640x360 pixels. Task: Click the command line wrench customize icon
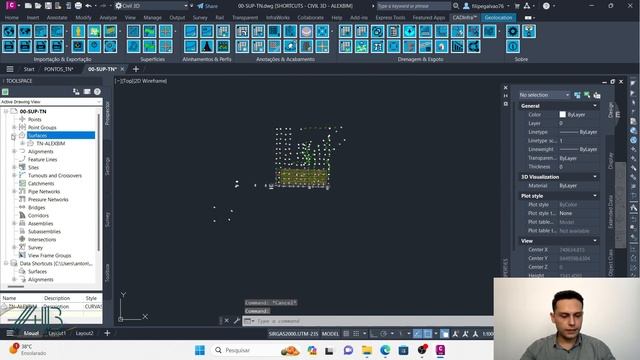pos(236,321)
